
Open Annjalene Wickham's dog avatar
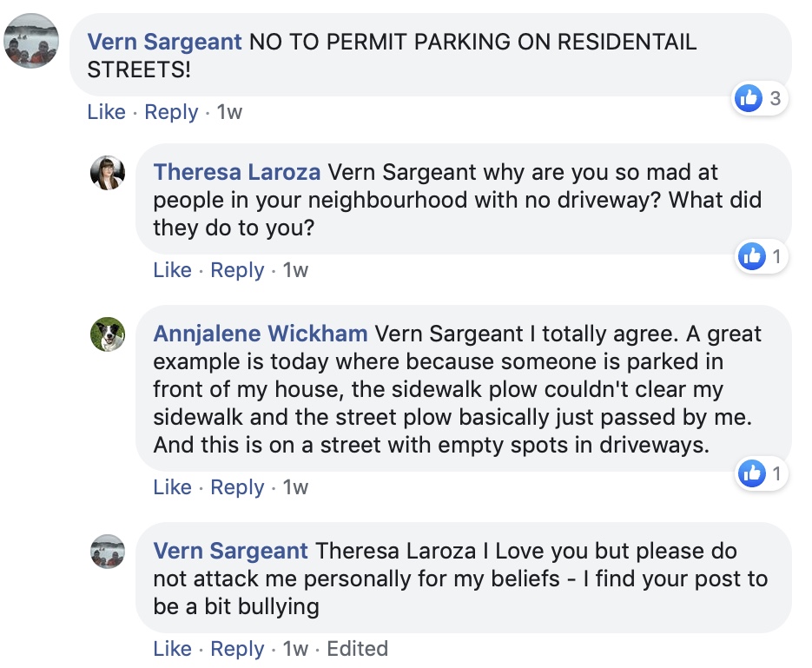pyautogui.click(x=108, y=334)
